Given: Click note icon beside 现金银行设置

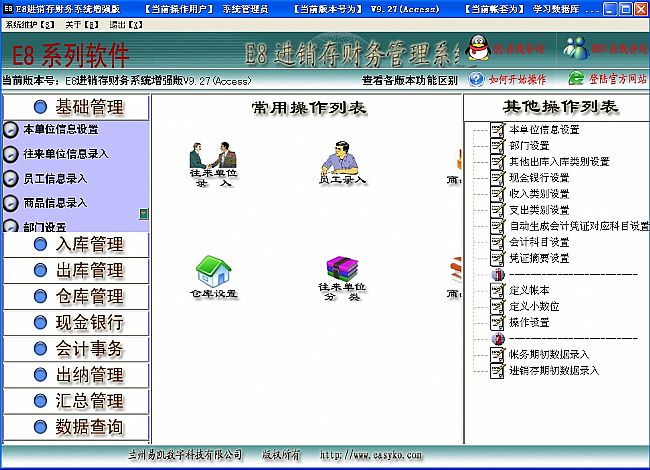Looking at the screenshot, I should [497, 178].
